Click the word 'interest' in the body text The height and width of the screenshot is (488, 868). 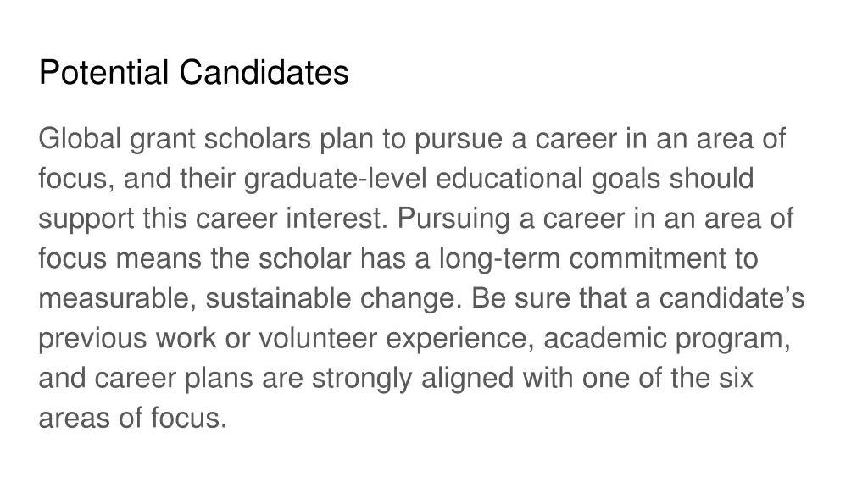[336, 219]
